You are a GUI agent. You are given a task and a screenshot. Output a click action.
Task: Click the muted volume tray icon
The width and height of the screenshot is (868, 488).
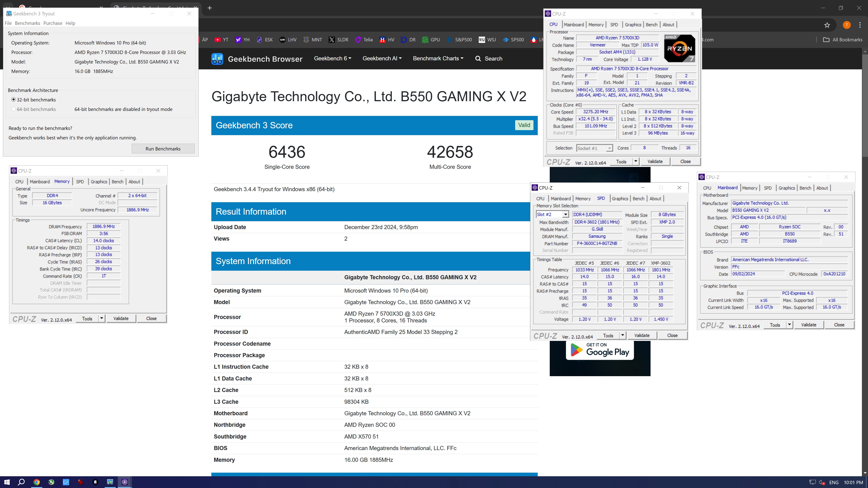[822, 482]
